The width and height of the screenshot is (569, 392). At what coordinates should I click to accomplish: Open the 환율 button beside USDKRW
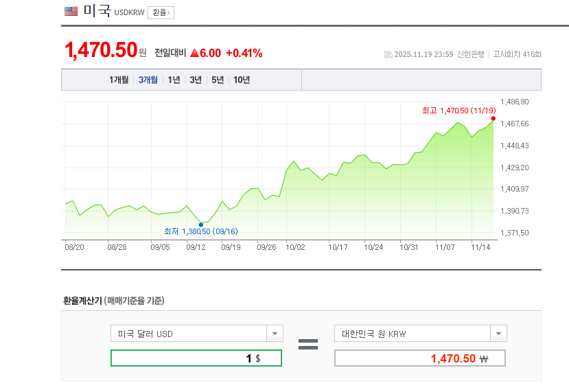pos(161,12)
